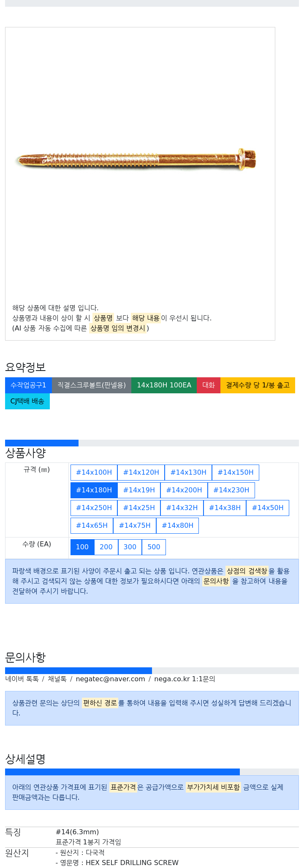Click the CJ택배 배송 shipping tag
The height and width of the screenshot is (868, 304).
27,401
